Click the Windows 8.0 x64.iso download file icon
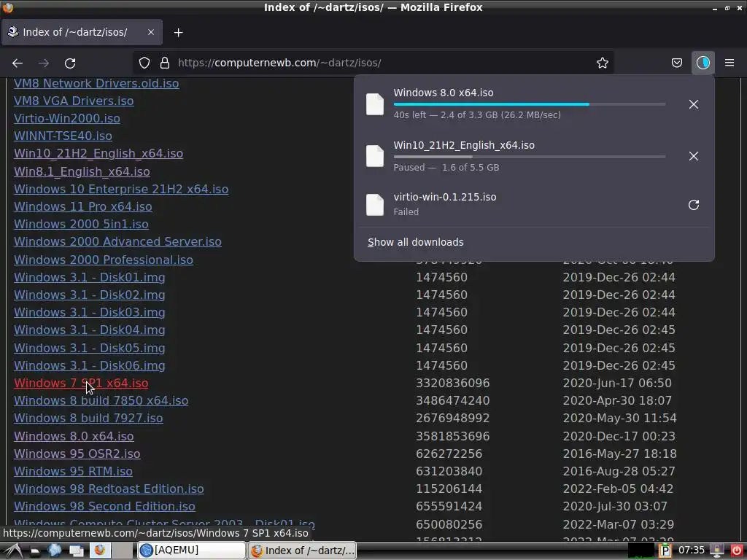The image size is (747, 560). [375, 104]
